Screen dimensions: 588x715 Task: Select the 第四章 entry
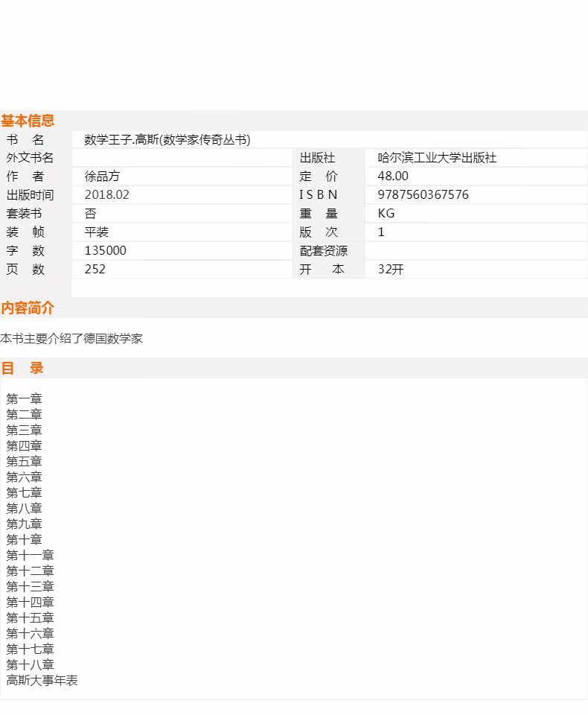tap(24, 445)
